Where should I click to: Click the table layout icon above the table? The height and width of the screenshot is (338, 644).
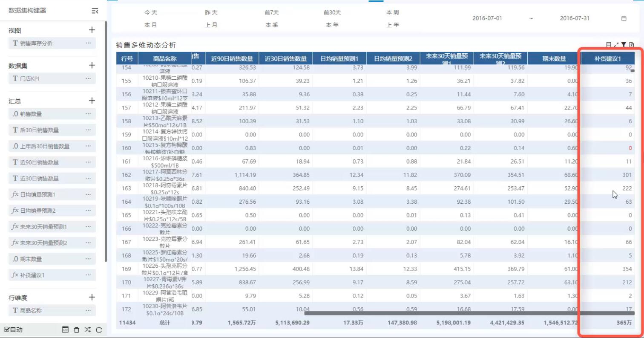coord(609,45)
